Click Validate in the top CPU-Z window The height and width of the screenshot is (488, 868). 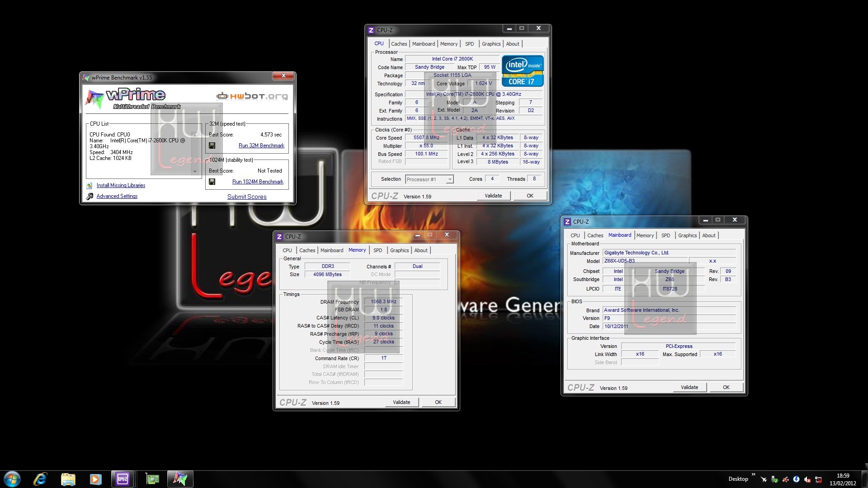[x=493, y=196]
